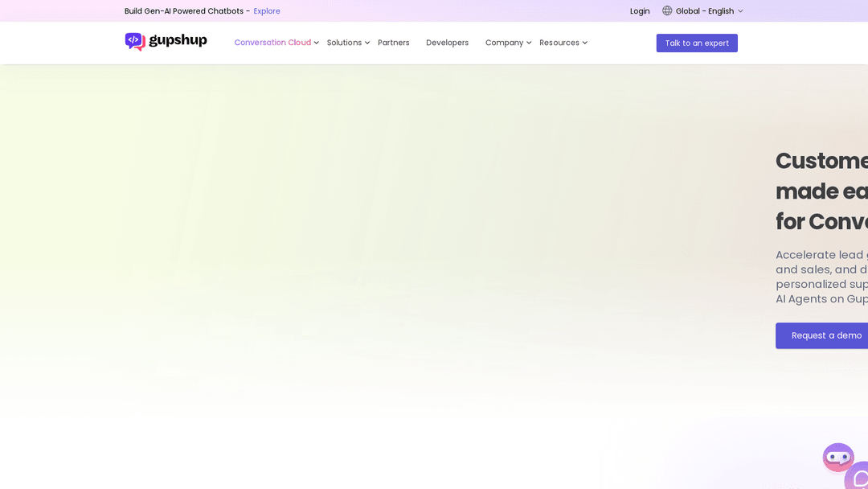Open the Resources menu
The image size is (868, 489).
(x=559, y=43)
